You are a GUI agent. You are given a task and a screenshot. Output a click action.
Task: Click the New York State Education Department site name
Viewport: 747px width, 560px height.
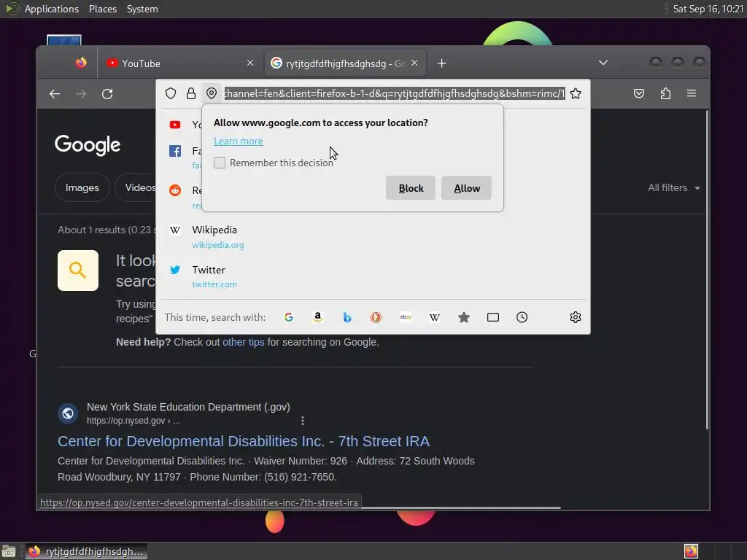pos(188,407)
